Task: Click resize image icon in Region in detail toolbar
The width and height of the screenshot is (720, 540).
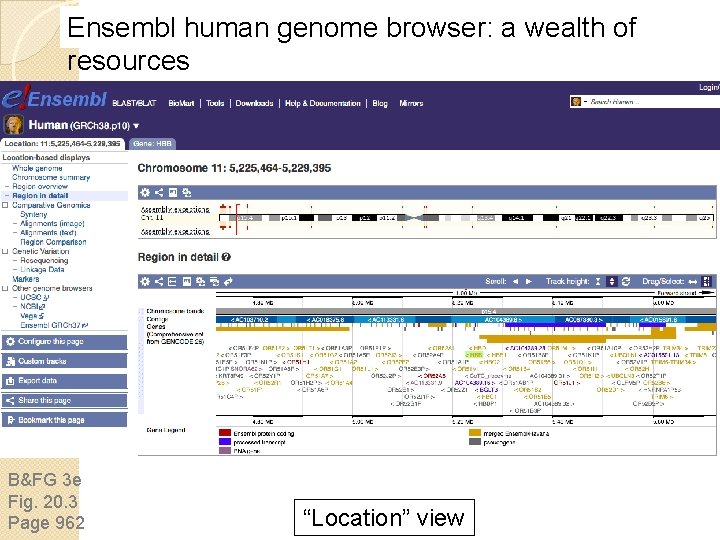Action: click(x=172, y=281)
